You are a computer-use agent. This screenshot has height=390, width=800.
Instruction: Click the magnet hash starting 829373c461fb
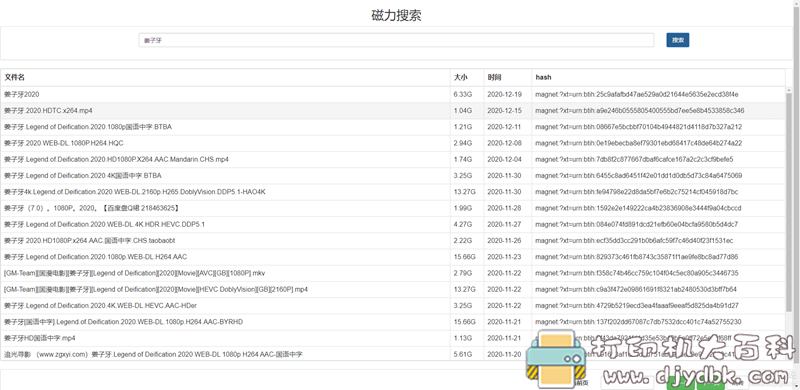(637, 257)
